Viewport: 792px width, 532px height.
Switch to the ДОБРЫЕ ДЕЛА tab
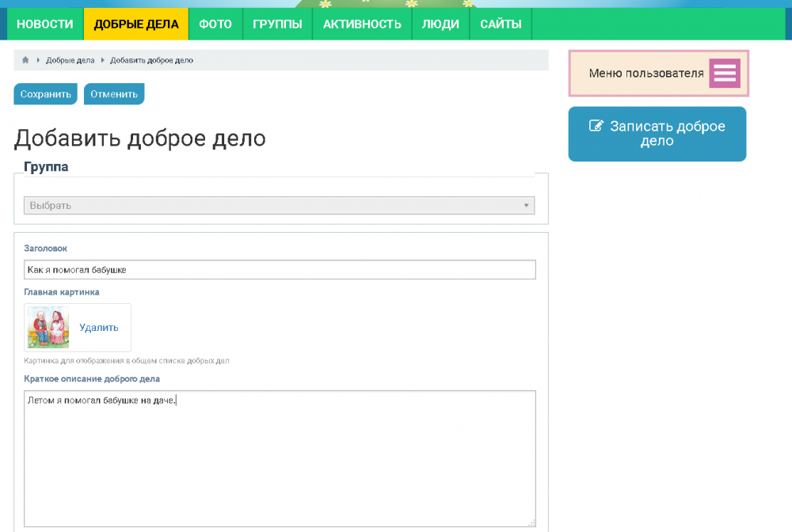coord(136,25)
